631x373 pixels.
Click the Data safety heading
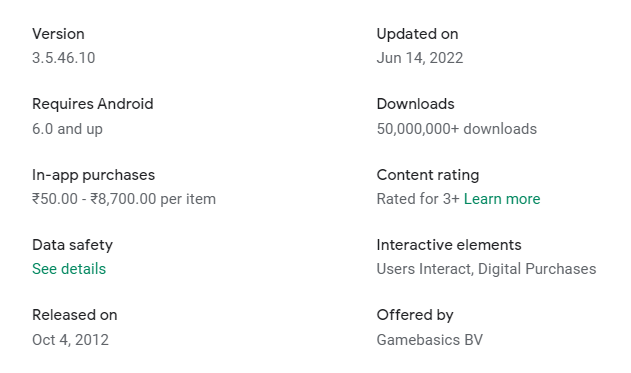(72, 245)
